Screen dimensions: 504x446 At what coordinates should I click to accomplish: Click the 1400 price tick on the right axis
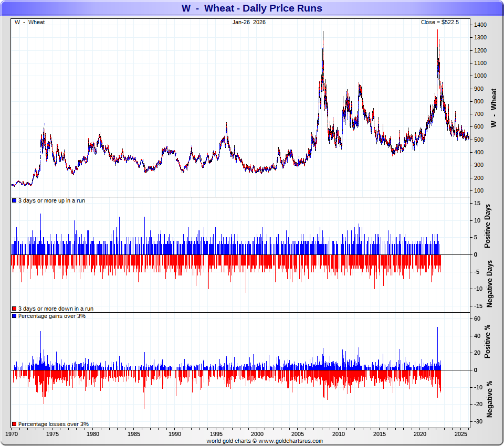[479, 25]
